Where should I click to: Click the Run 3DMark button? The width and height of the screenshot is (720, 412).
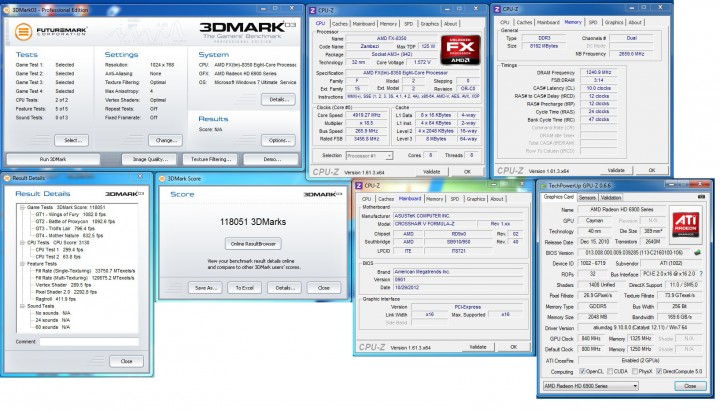tap(53, 159)
